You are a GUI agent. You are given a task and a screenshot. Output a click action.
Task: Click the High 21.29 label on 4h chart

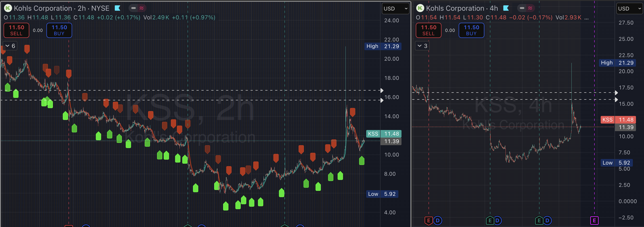click(x=617, y=63)
